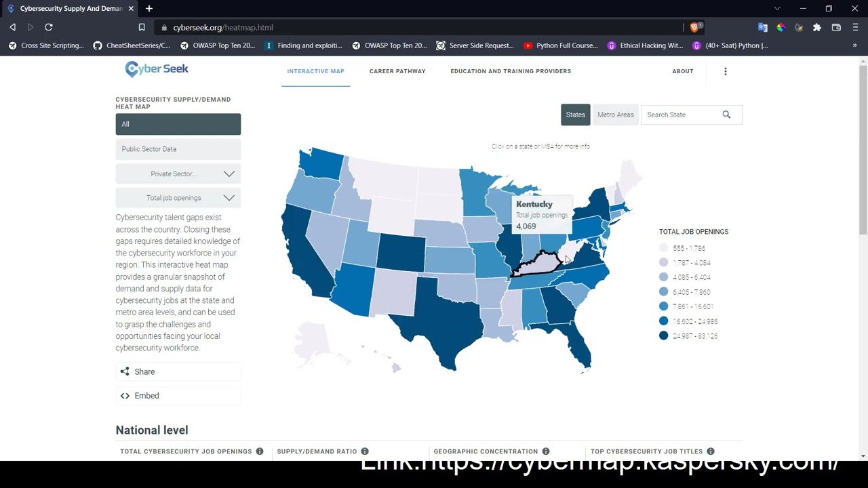
Task: Click the search magnifier in Search State
Action: pyautogui.click(x=726, y=115)
